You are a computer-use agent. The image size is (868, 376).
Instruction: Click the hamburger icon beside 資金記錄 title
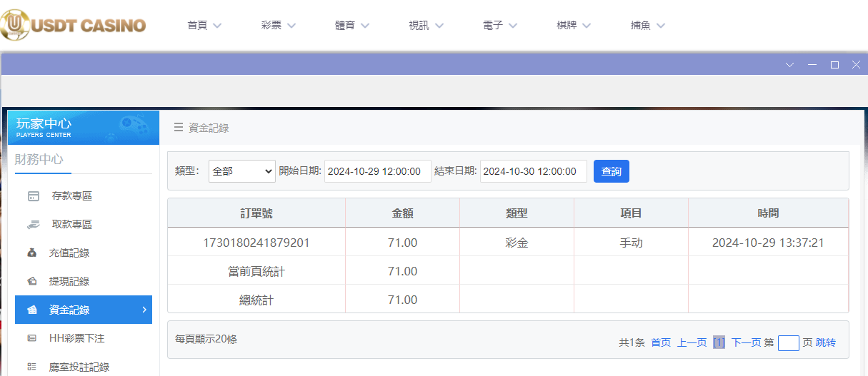pyautogui.click(x=179, y=128)
